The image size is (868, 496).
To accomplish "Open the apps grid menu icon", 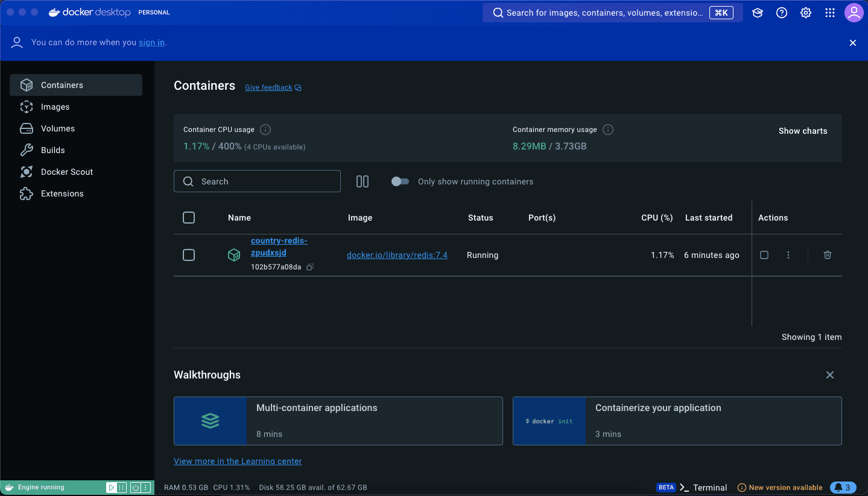I will tap(830, 13).
